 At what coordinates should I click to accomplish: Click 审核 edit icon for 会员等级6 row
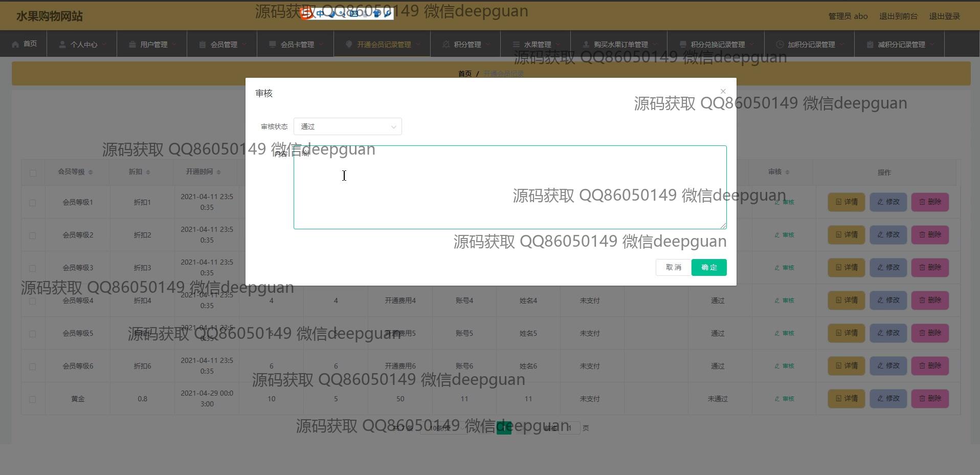(x=777, y=366)
